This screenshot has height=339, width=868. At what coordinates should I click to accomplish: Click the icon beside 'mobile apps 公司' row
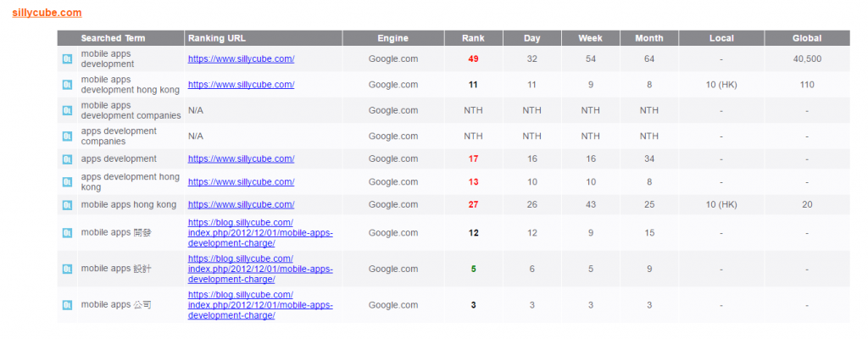click(67, 304)
